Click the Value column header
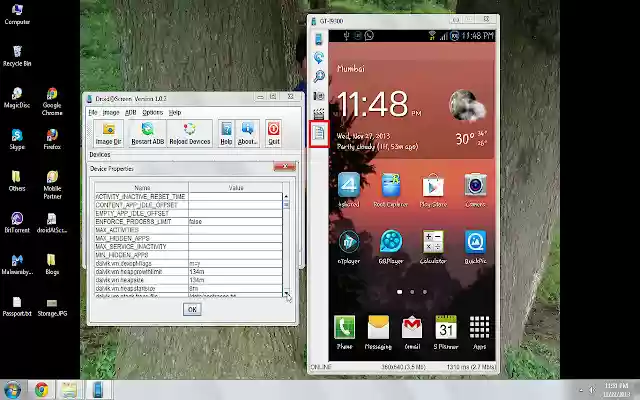Screen dimensions: 640x400 point(236,188)
